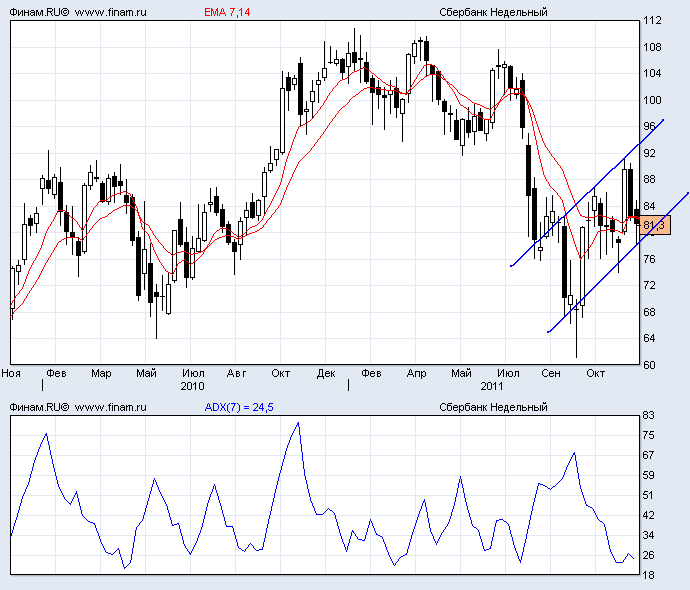Viewport: 690px width, 590px height.
Task: Click the 100 price axis value
Action: coord(652,100)
